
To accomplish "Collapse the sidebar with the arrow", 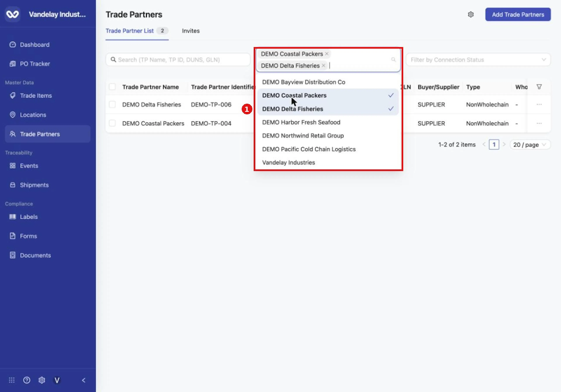I will [x=84, y=380].
